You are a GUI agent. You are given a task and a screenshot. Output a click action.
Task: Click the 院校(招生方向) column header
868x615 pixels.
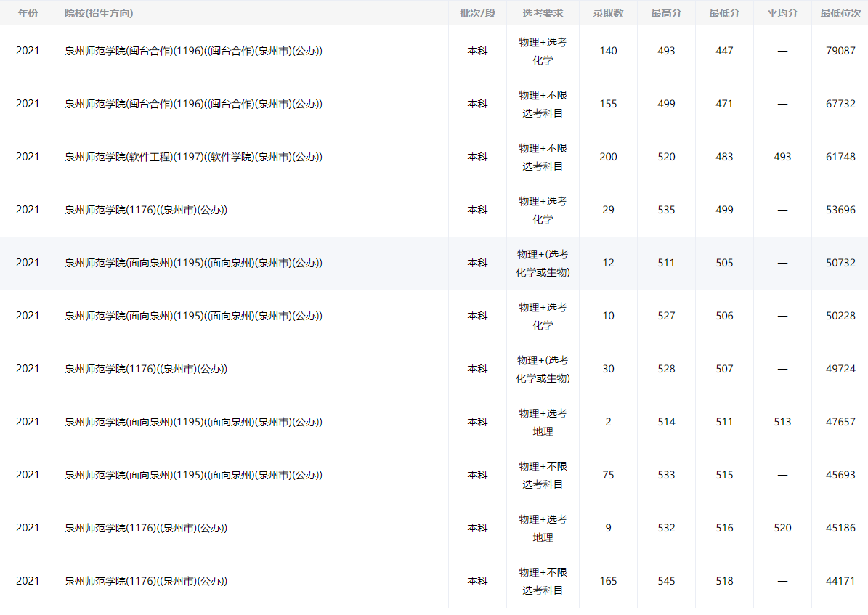[99, 13]
